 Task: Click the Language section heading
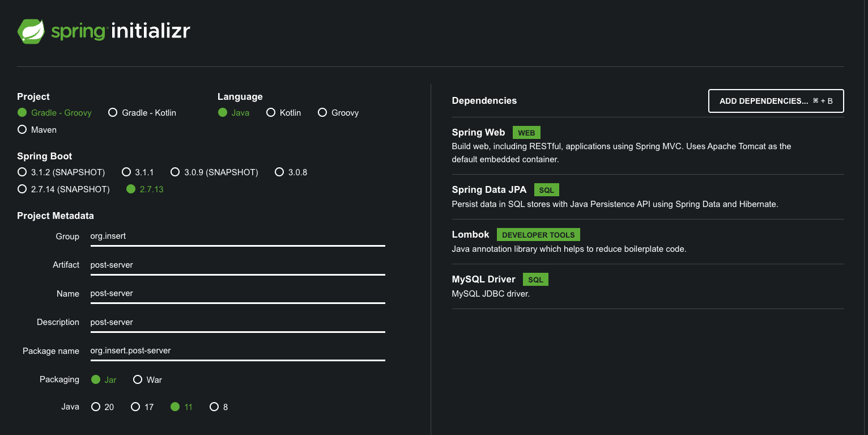coord(240,97)
